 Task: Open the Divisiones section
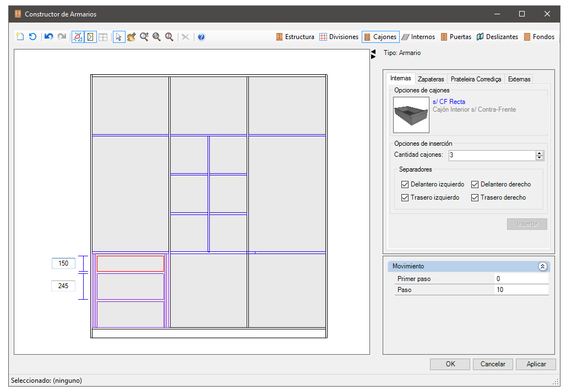pyautogui.click(x=339, y=37)
